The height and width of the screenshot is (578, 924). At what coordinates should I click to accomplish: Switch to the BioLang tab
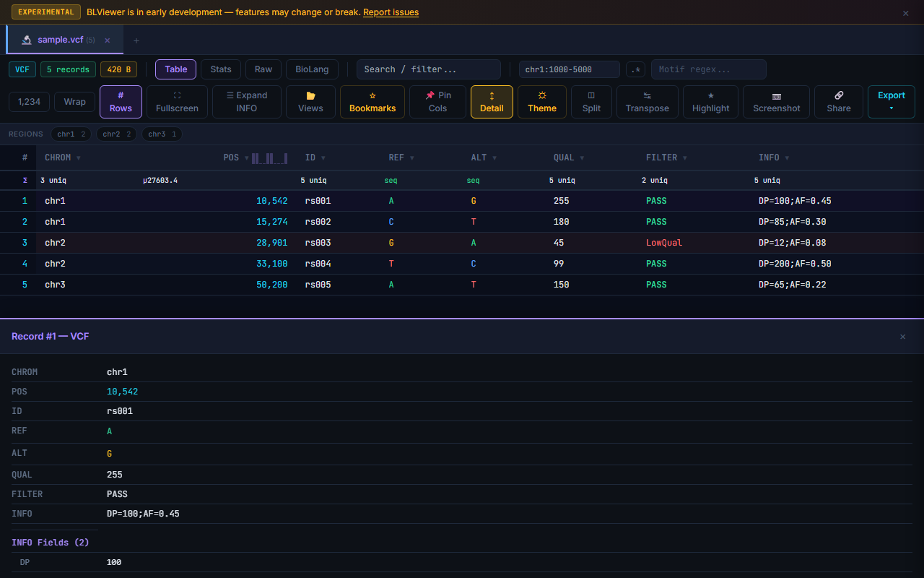click(312, 69)
